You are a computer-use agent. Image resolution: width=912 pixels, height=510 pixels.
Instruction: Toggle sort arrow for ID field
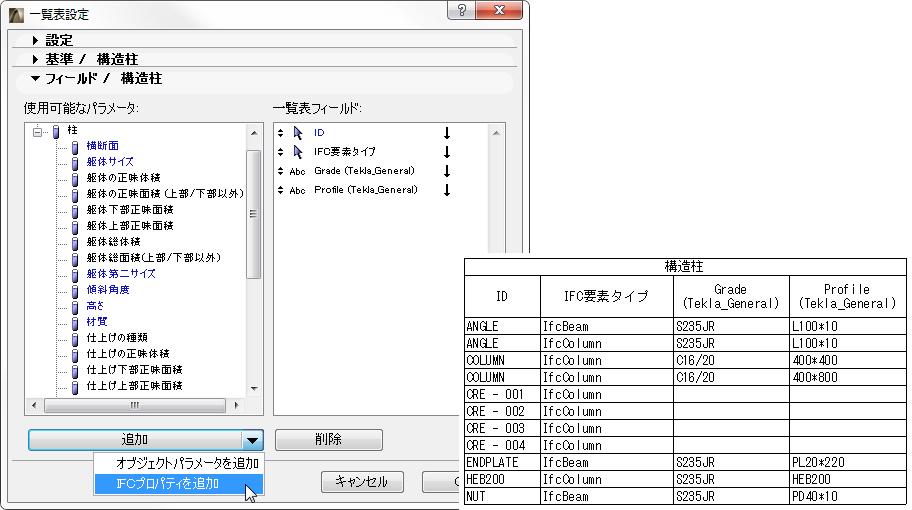point(447,133)
